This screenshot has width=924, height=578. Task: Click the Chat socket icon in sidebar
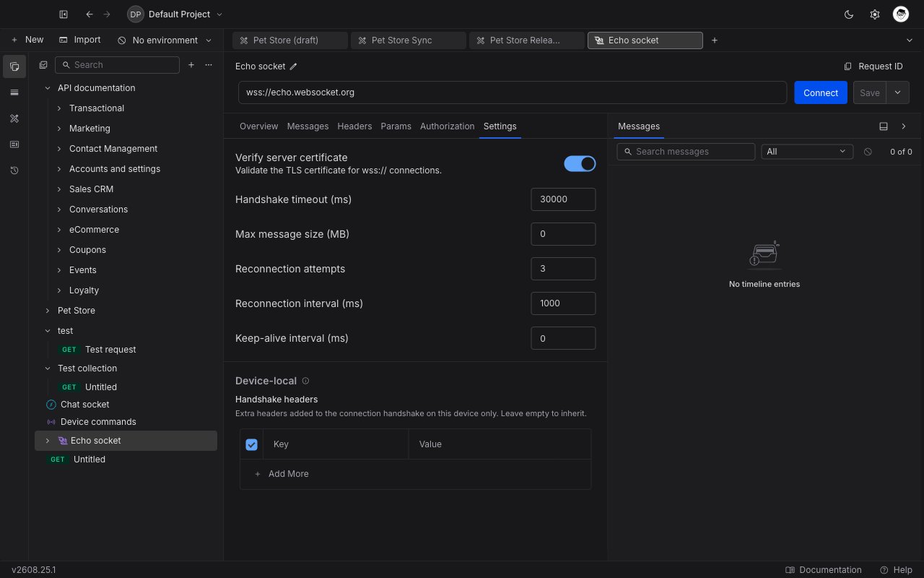click(51, 405)
